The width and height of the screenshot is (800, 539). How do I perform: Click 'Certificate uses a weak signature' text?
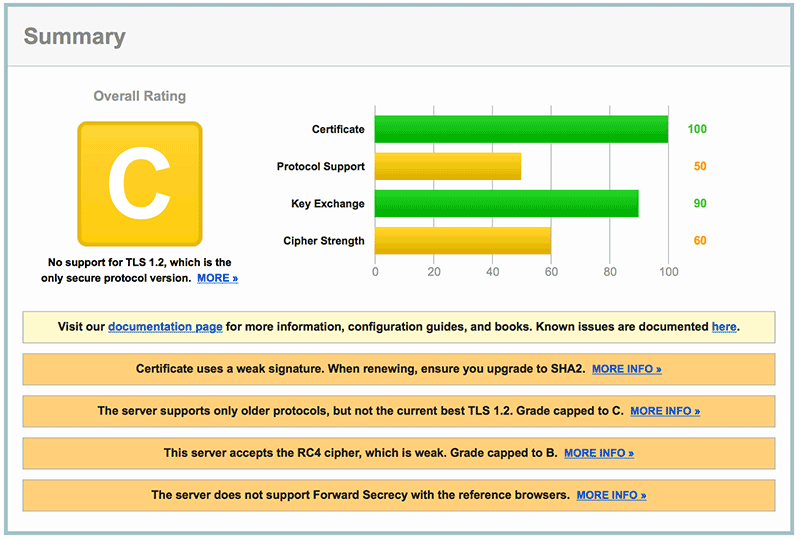point(229,369)
